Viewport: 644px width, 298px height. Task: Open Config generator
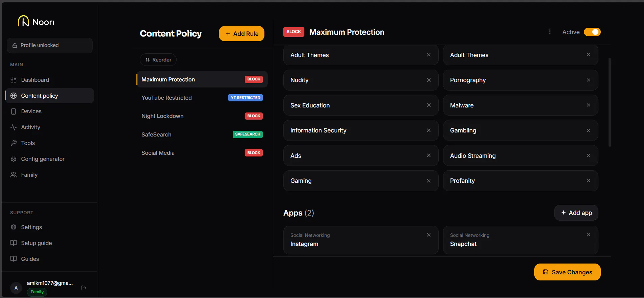click(50, 159)
